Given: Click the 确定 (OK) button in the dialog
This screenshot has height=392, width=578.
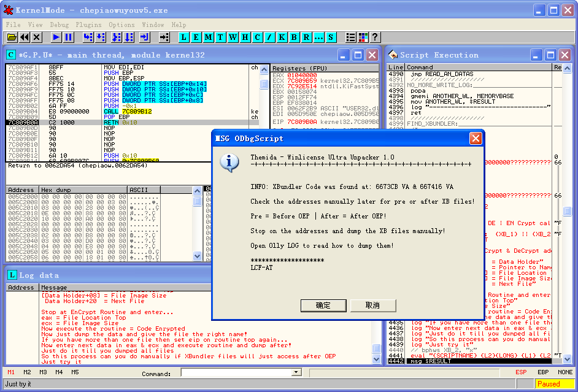Looking at the screenshot, I should point(323,306).
